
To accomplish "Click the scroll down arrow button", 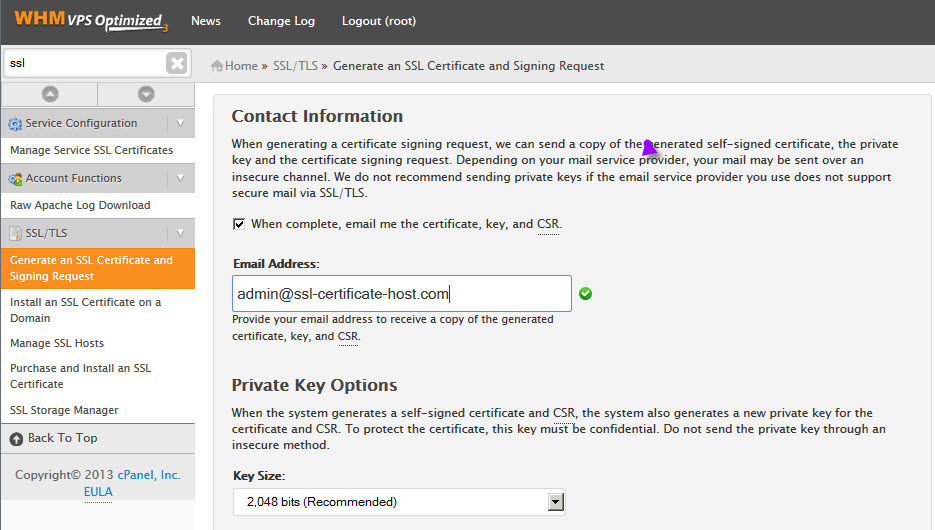I will 146,94.
